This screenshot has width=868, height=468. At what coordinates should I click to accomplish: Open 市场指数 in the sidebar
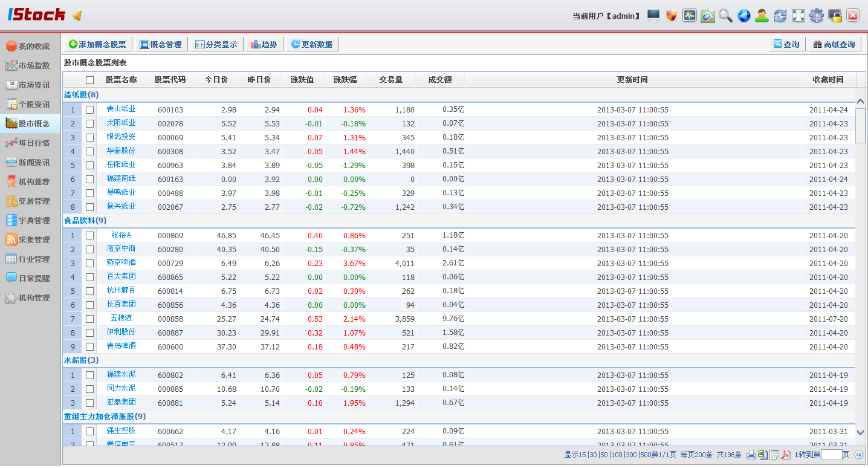coord(30,66)
